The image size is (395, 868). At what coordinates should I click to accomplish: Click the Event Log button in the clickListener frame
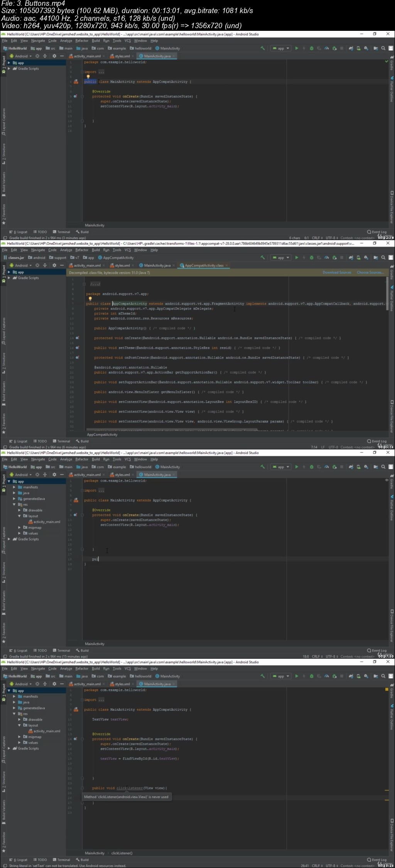[x=377, y=860]
